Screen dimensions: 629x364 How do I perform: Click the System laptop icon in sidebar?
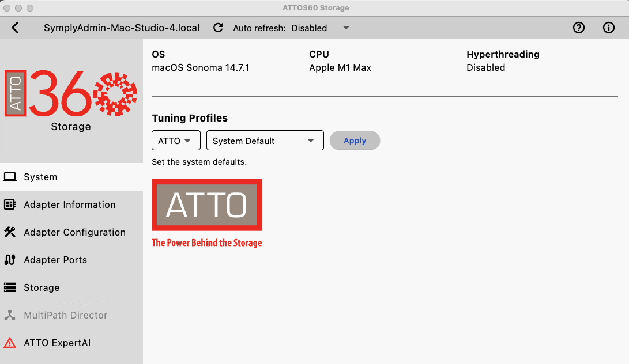[x=10, y=177]
